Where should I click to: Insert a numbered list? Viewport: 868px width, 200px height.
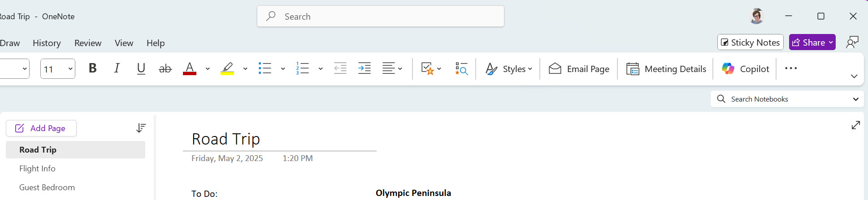pyautogui.click(x=303, y=68)
